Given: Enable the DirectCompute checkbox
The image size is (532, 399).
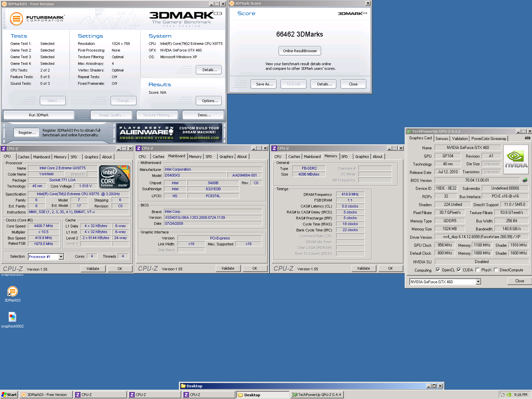Looking at the screenshot, I should pyautogui.click(x=496, y=270).
